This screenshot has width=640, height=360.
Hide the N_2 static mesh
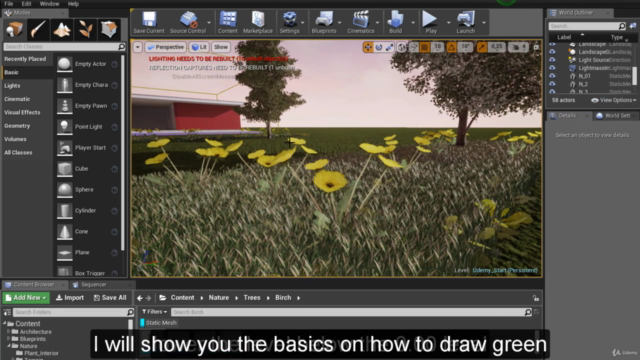coord(552,84)
